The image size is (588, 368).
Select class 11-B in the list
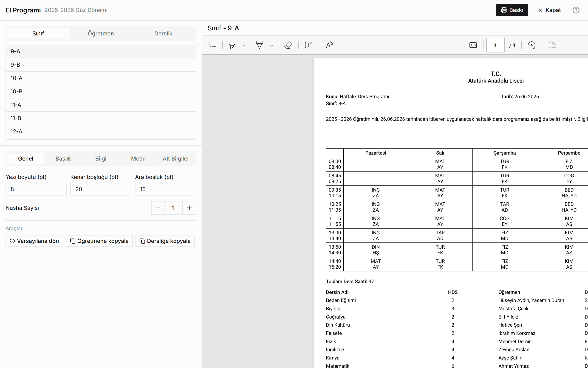101,118
